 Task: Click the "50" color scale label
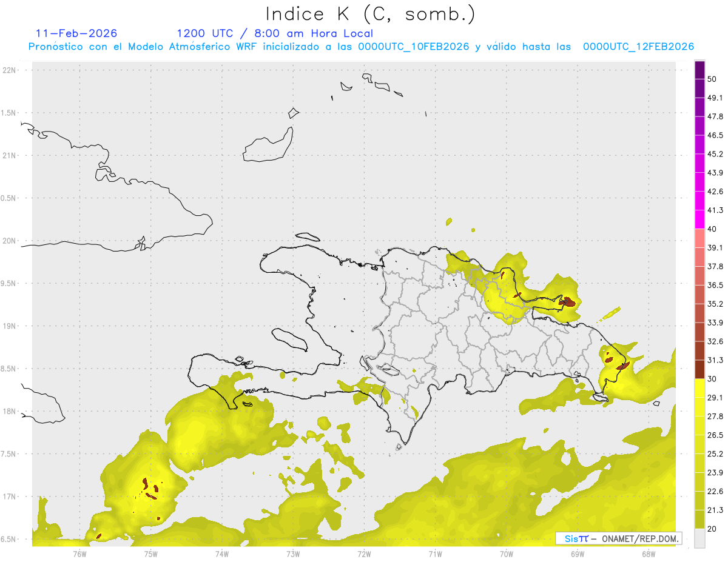pos(713,79)
